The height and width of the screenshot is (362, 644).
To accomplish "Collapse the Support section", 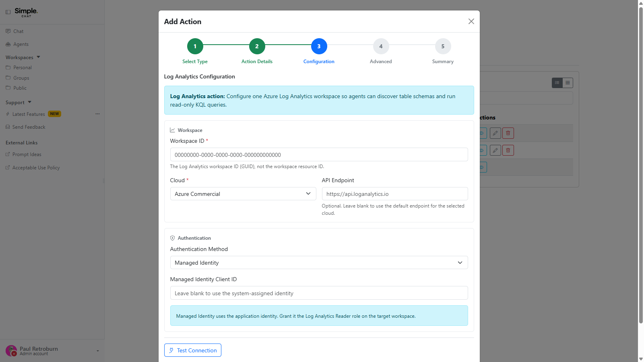I will 19,103.
